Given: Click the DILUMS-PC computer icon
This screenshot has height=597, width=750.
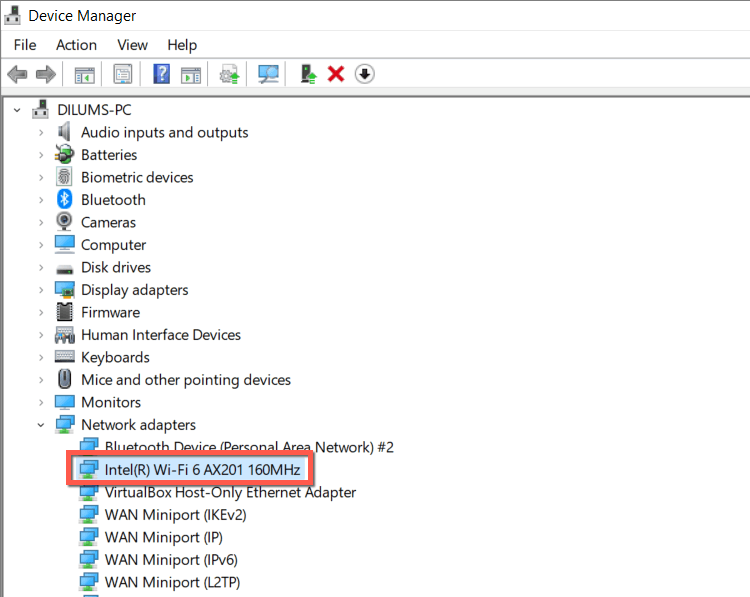Looking at the screenshot, I should [40, 110].
